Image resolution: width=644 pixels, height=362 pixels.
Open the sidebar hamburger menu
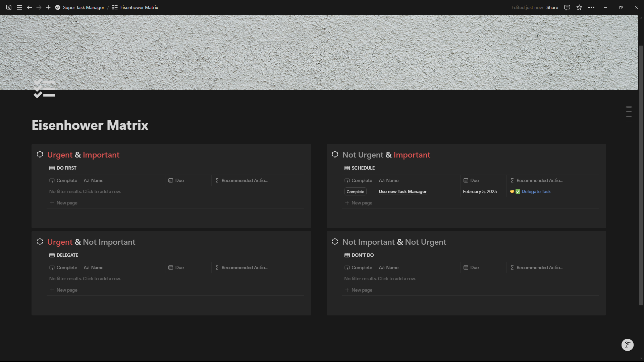click(x=19, y=7)
